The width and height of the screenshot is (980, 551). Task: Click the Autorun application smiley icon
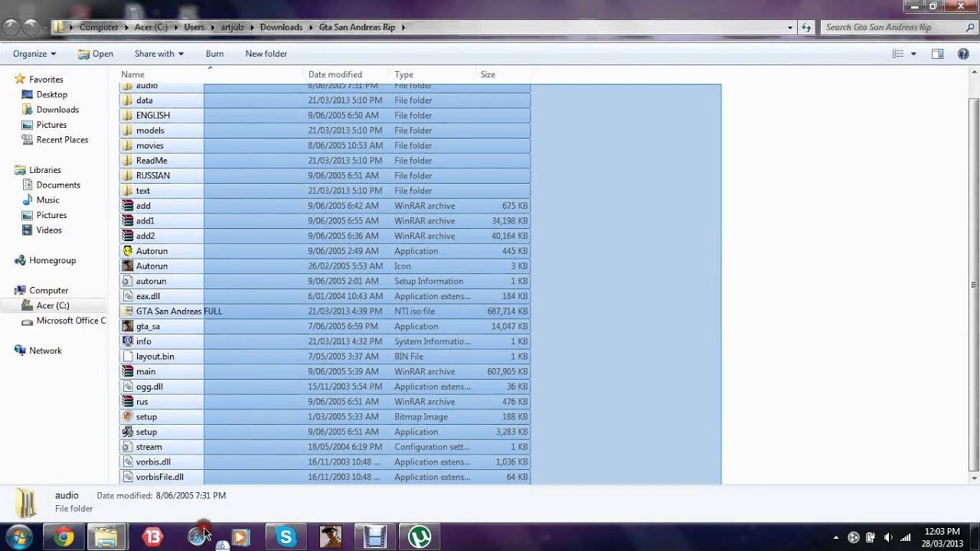128,251
